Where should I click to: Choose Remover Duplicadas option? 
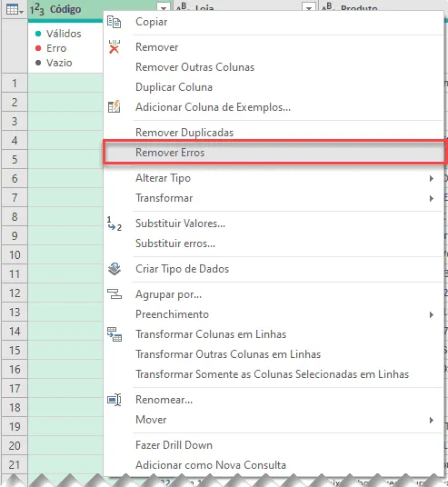[184, 133]
